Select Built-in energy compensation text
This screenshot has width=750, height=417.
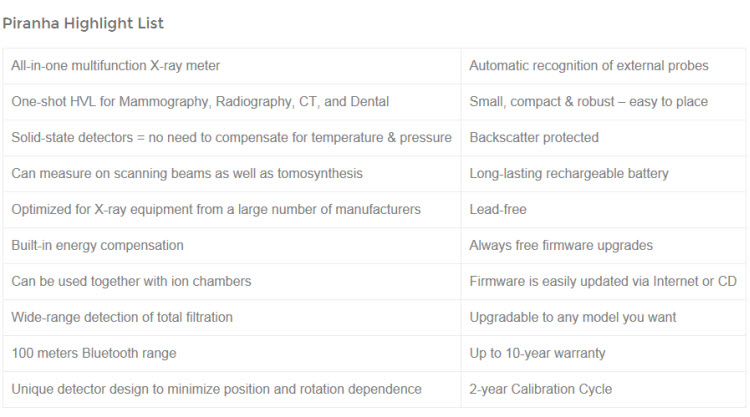point(97,246)
